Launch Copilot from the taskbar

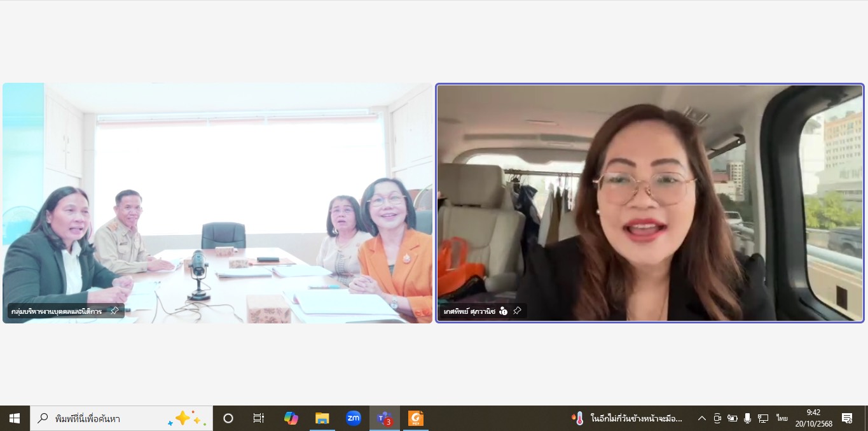(291, 418)
